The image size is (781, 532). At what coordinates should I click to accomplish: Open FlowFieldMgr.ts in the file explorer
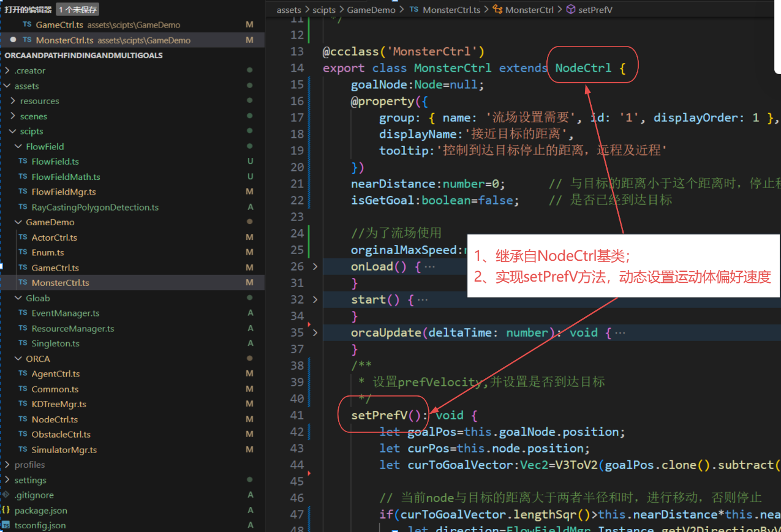click(x=64, y=192)
